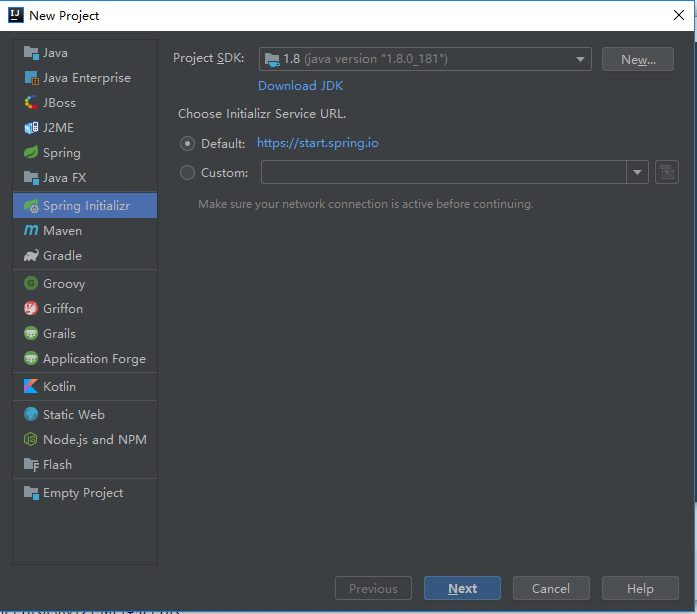The image size is (697, 614).
Task: Select the Flash list item label
Action: (57, 464)
